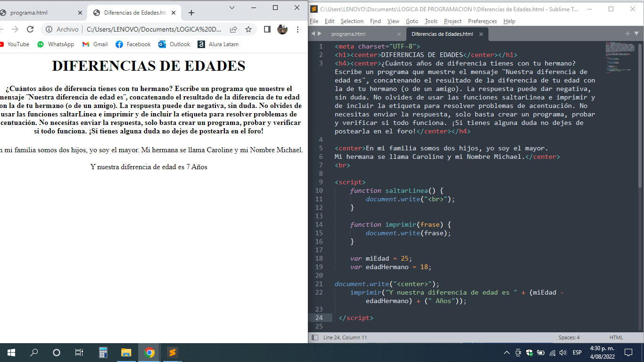
Task: Open the Outlook bookmark
Action: click(x=174, y=44)
